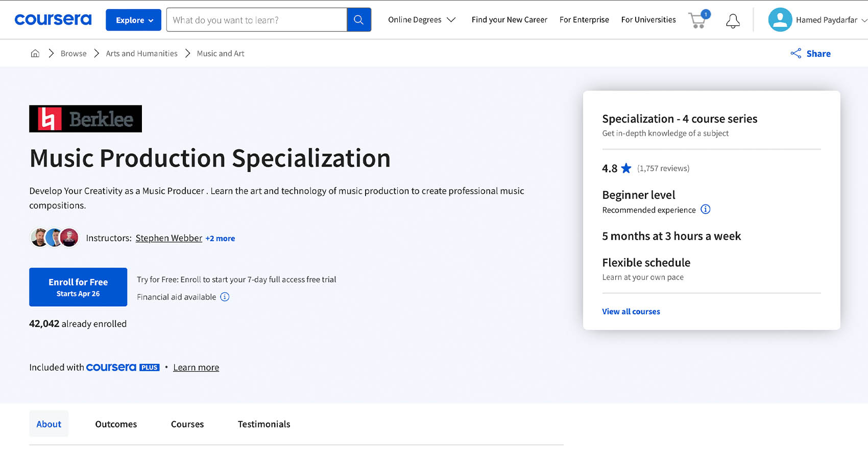Click the '42,042 already enrolled' text

point(78,324)
